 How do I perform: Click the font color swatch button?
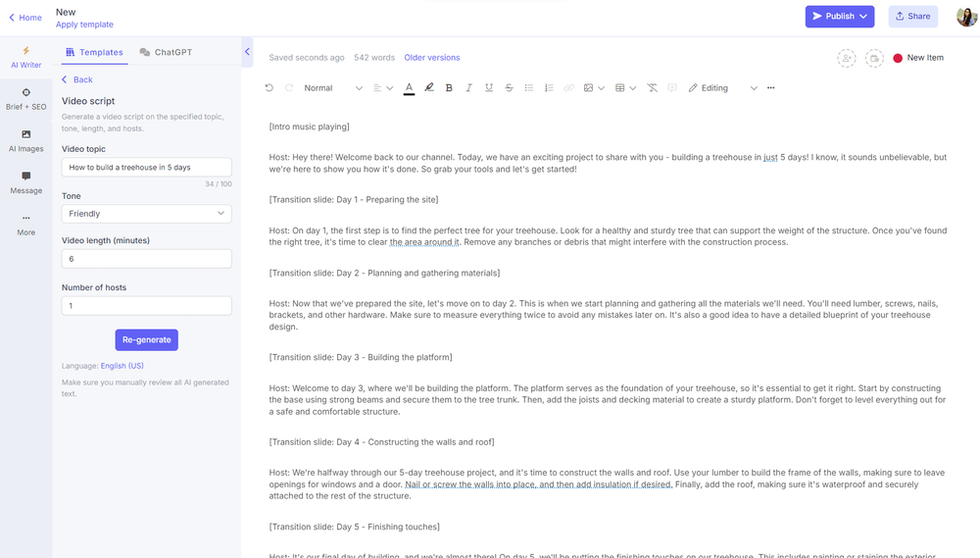(x=409, y=88)
